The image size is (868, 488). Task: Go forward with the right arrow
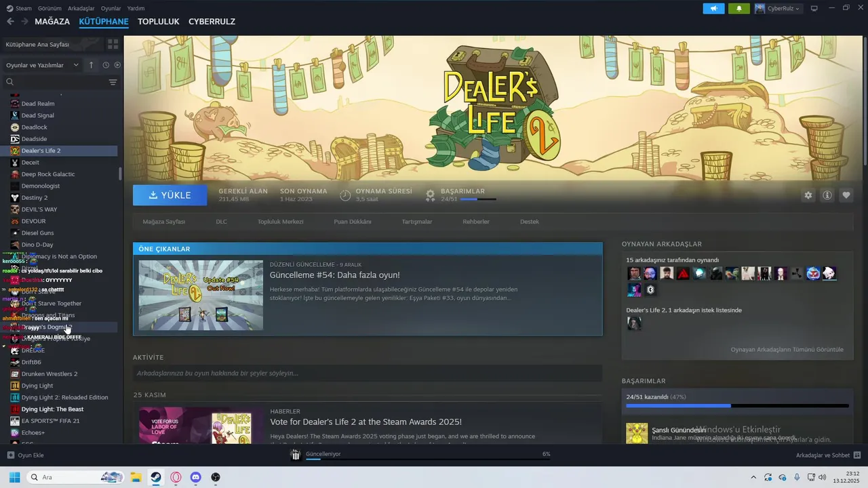pyautogui.click(x=24, y=22)
